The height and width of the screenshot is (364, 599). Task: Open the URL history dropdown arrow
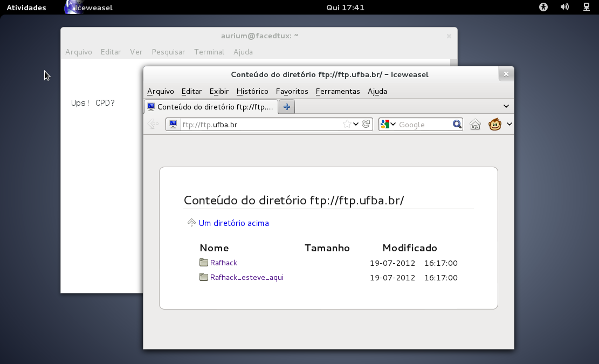click(x=356, y=124)
